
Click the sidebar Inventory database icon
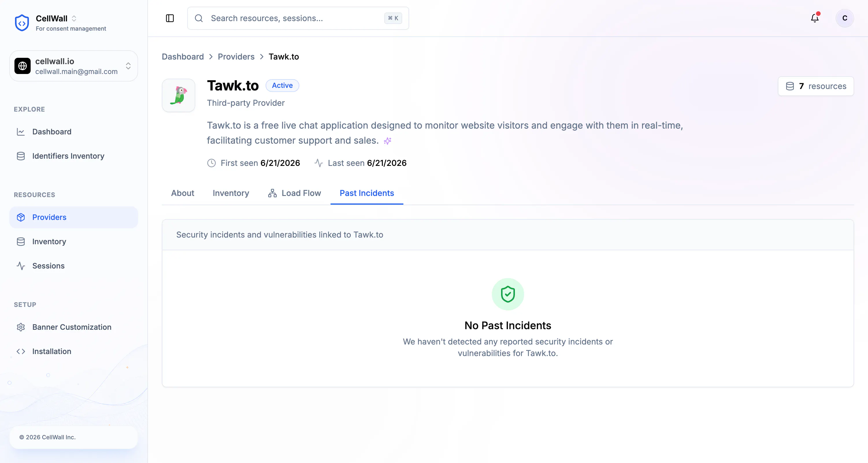click(x=21, y=242)
